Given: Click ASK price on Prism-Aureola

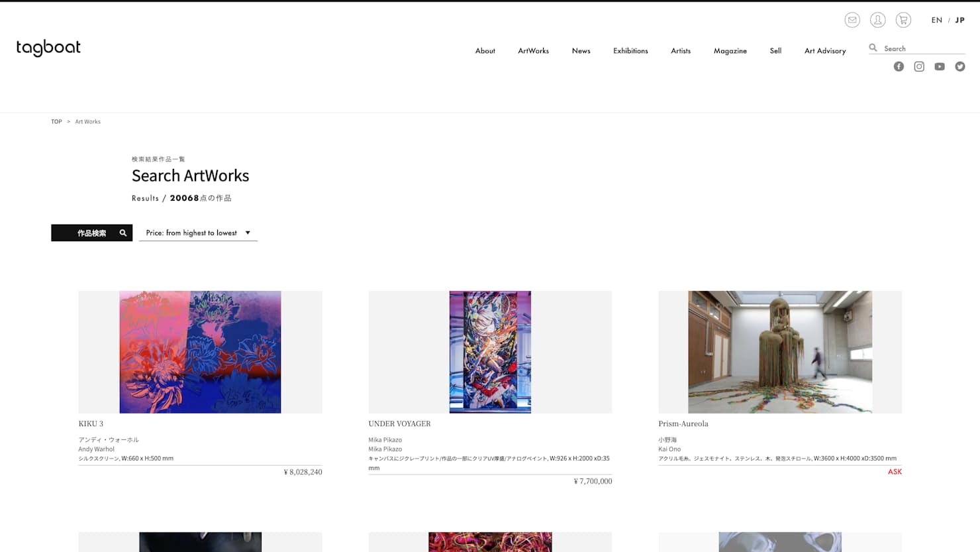Looking at the screenshot, I should click(x=895, y=472).
